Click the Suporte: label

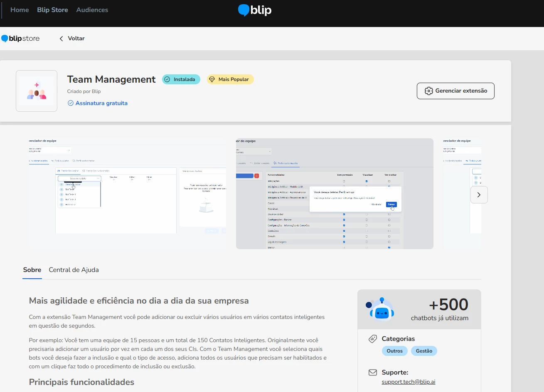395,372
